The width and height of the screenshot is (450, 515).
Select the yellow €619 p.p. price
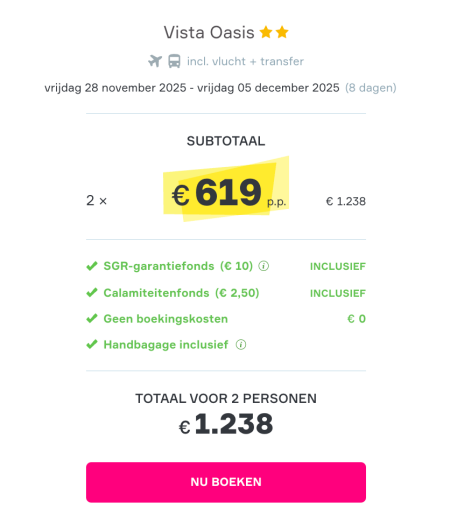(x=229, y=192)
